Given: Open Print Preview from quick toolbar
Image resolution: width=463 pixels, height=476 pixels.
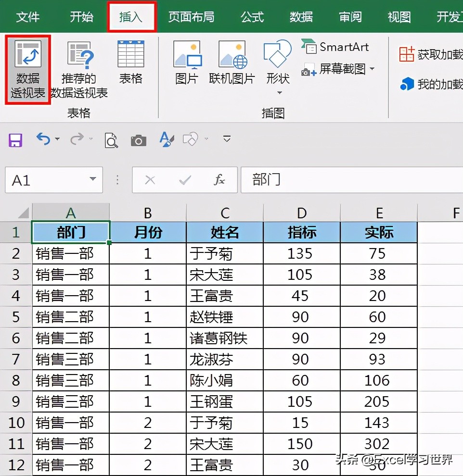Looking at the screenshot, I should 111,140.
